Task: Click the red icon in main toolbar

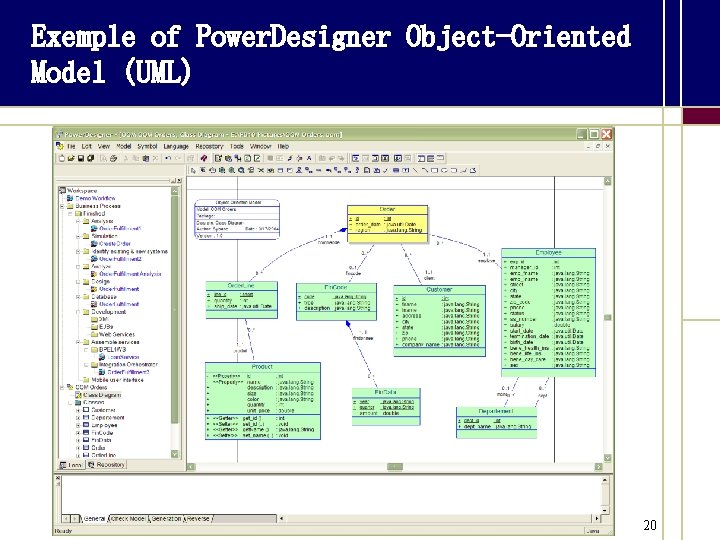Action: pyautogui.click(x=203, y=158)
